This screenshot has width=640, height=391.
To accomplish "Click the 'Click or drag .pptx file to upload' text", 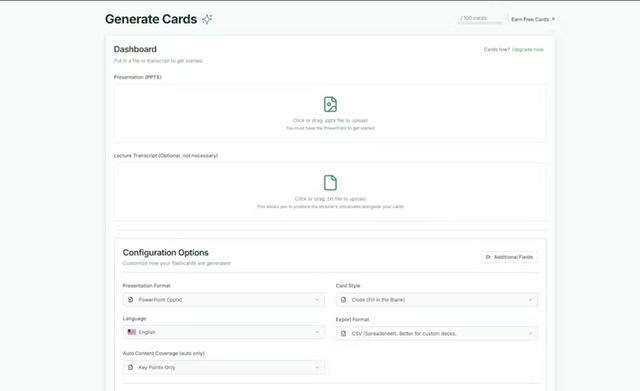I will [330, 120].
